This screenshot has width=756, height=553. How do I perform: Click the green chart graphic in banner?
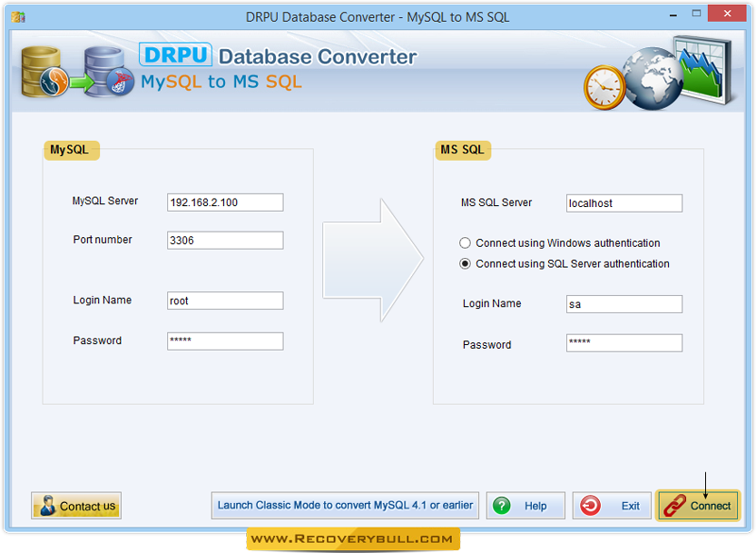pyautogui.click(x=704, y=70)
